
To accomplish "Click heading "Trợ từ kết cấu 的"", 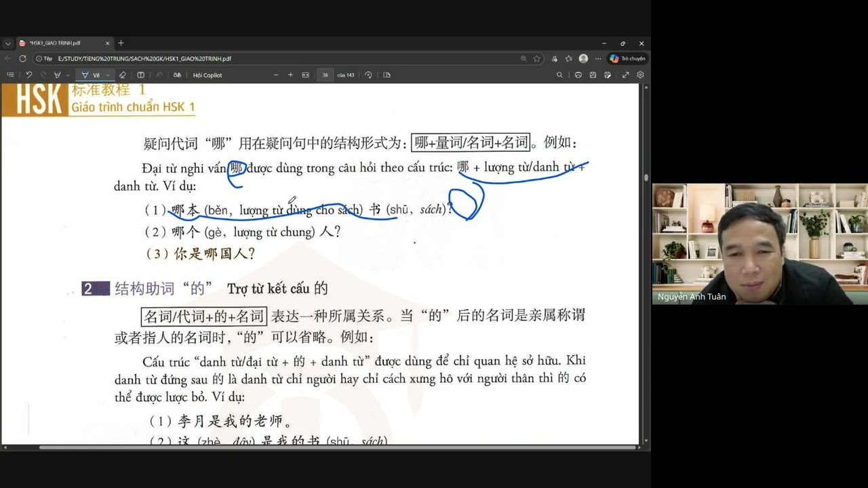I will 277,289.
